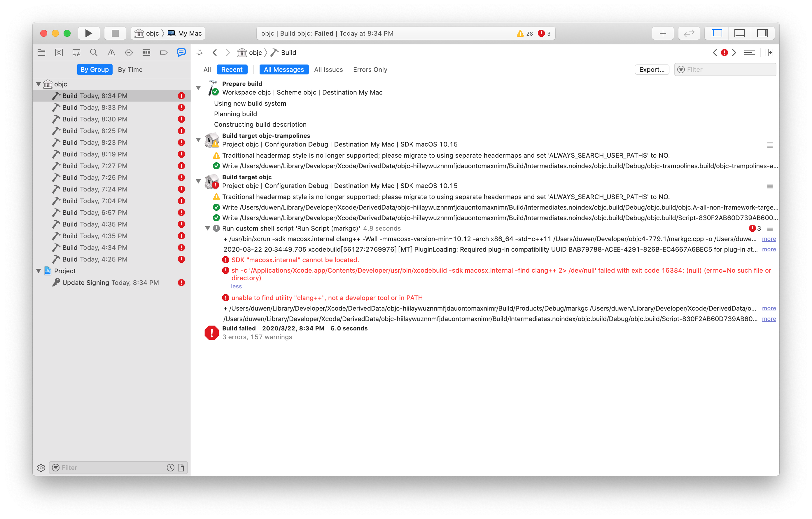This screenshot has width=812, height=519.
Task: Click 'more' link on xcrun clang++ line
Action: 769,239
